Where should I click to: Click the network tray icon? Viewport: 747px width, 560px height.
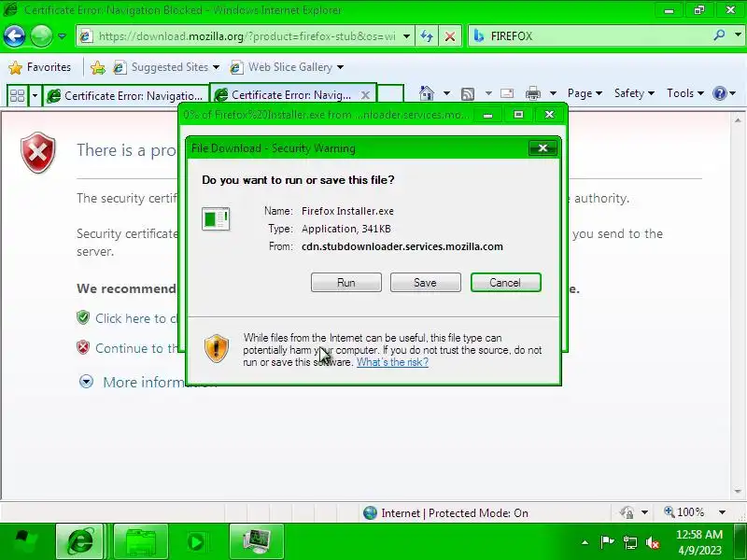(x=629, y=542)
